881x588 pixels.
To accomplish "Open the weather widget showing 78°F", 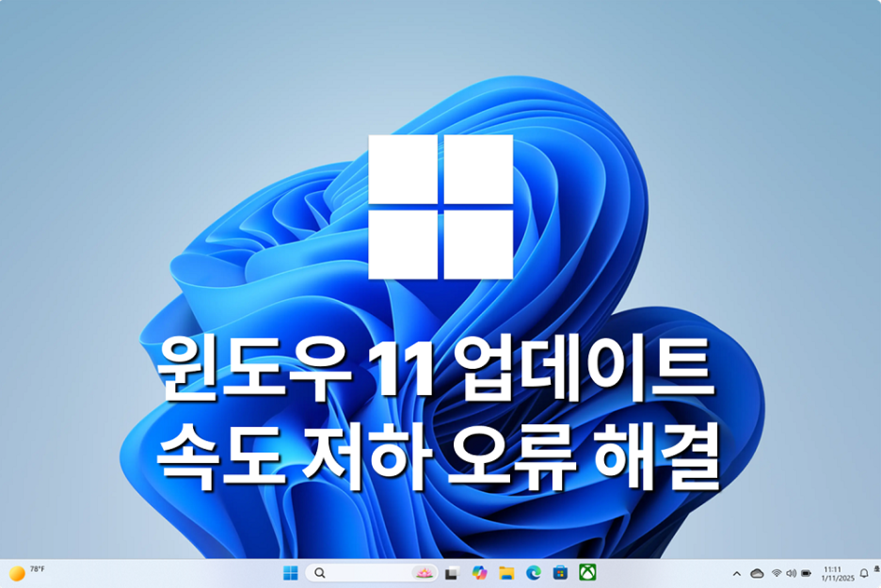I will point(26,573).
